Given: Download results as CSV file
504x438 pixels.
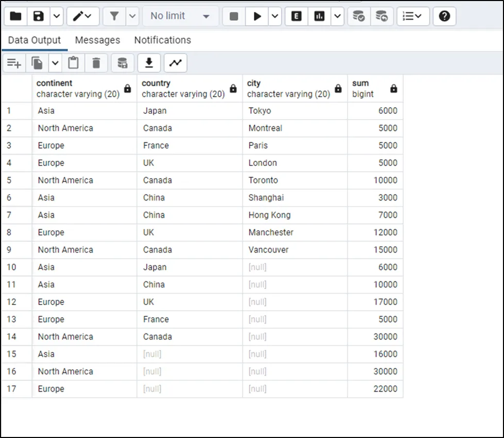Looking at the screenshot, I should (x=149, y=63).
